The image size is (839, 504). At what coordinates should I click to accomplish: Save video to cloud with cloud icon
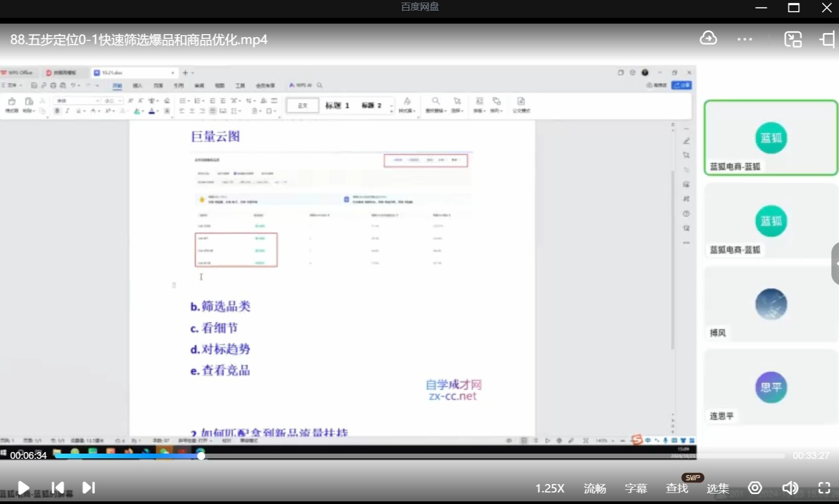708,39
